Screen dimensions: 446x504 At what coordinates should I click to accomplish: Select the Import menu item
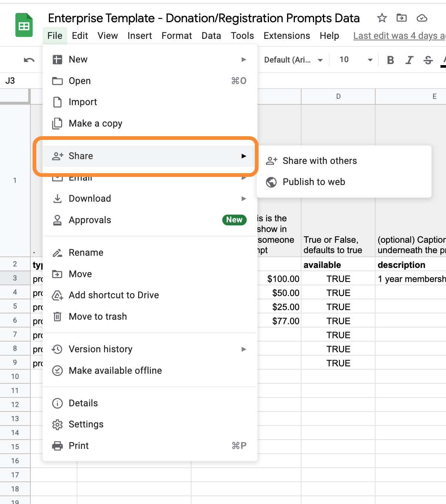(150, 102)
